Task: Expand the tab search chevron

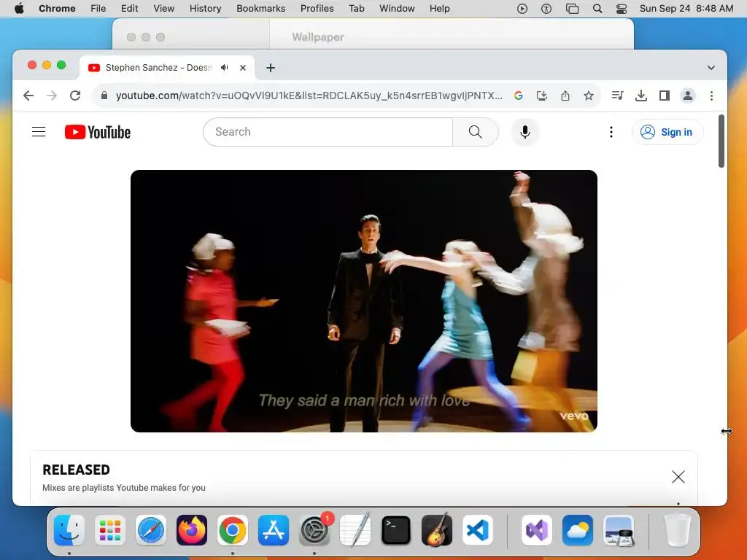Action: [x=711, y=68]
